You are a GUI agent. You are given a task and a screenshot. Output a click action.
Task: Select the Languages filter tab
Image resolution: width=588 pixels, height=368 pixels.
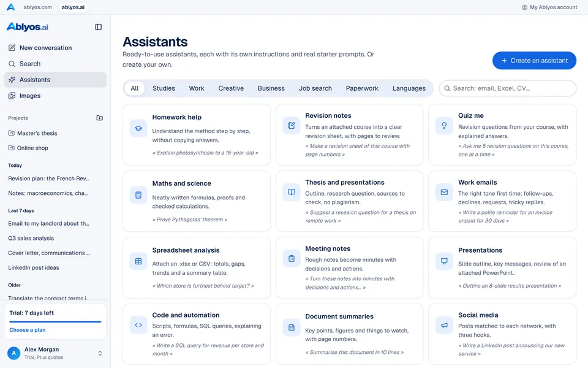tap(409, 88)
